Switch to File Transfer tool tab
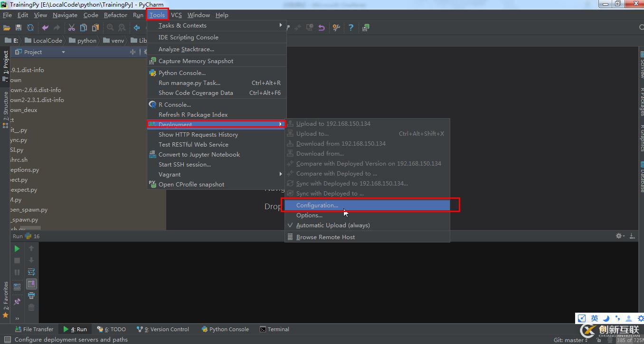644x344 pixels. [34, 329]
